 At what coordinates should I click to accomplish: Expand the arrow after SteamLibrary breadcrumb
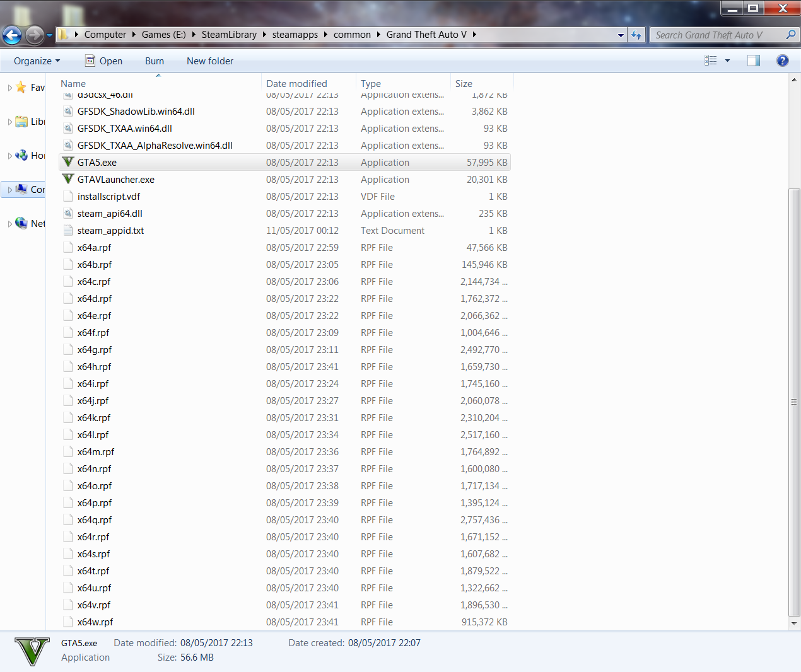click(264, 35)
